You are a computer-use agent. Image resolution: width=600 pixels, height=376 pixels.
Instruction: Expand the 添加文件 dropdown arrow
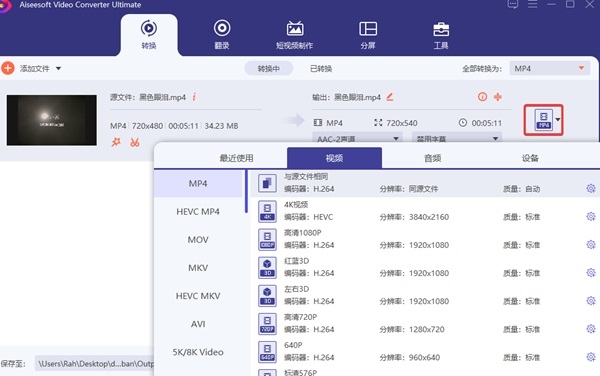(58, 68)
